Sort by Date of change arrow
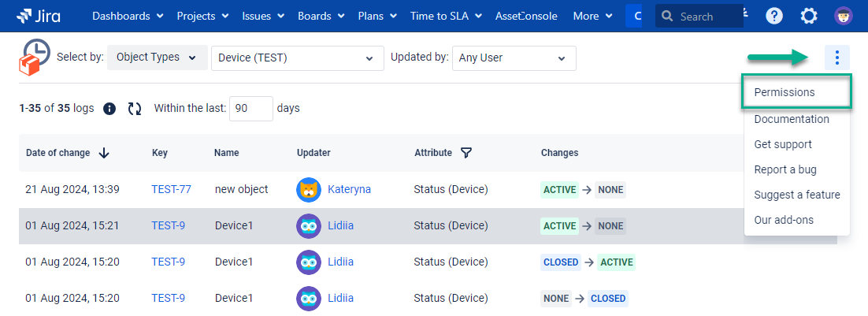The width and height of the screenshot is (868, 316). click(104, 153)
